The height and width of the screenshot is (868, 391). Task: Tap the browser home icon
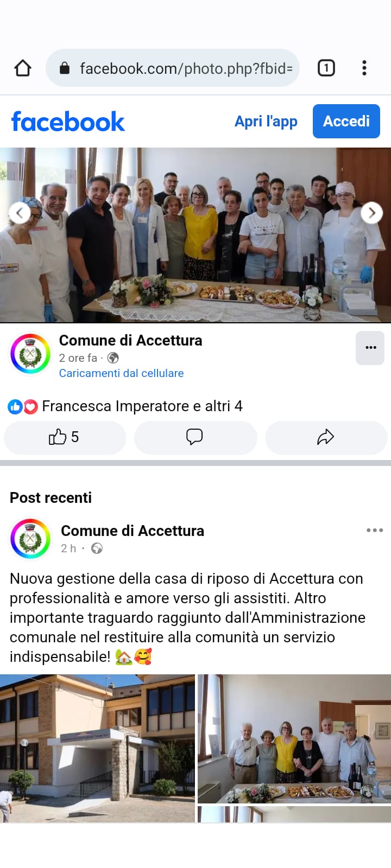pyautogui.click(x=23, y=68)
